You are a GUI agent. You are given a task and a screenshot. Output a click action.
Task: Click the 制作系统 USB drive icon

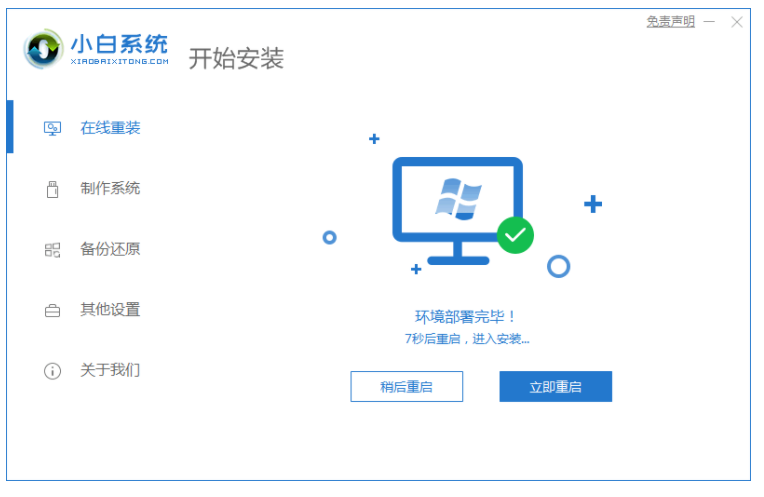pyautogui.click(x=52, y=189)
